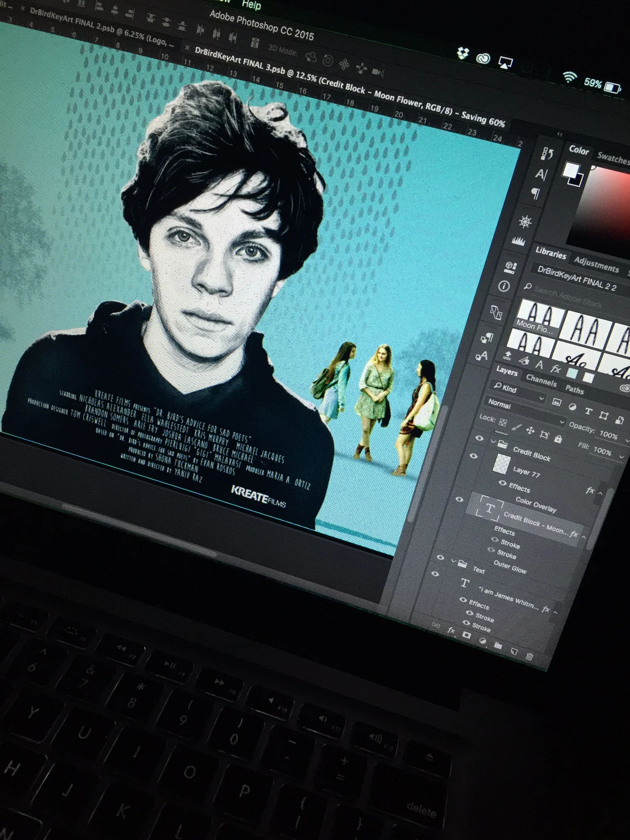Open the Paragraph panel icon

535,193
